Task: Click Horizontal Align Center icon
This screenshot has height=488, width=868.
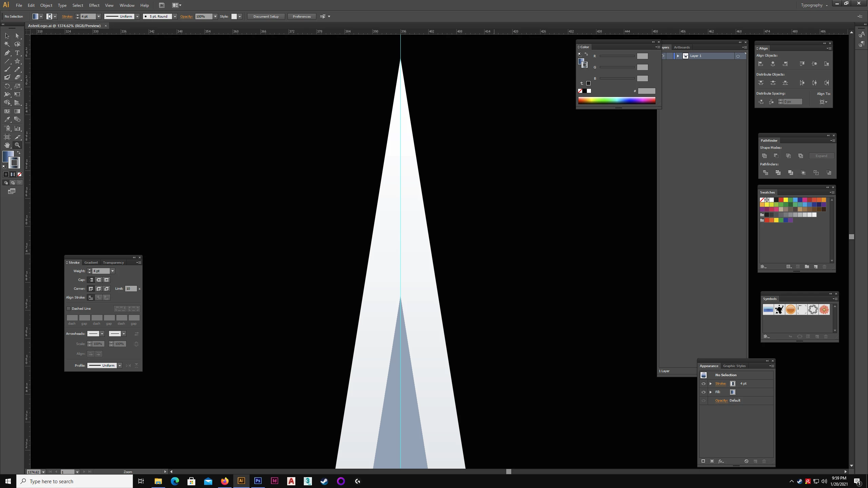Action: (x=773, y=64)
